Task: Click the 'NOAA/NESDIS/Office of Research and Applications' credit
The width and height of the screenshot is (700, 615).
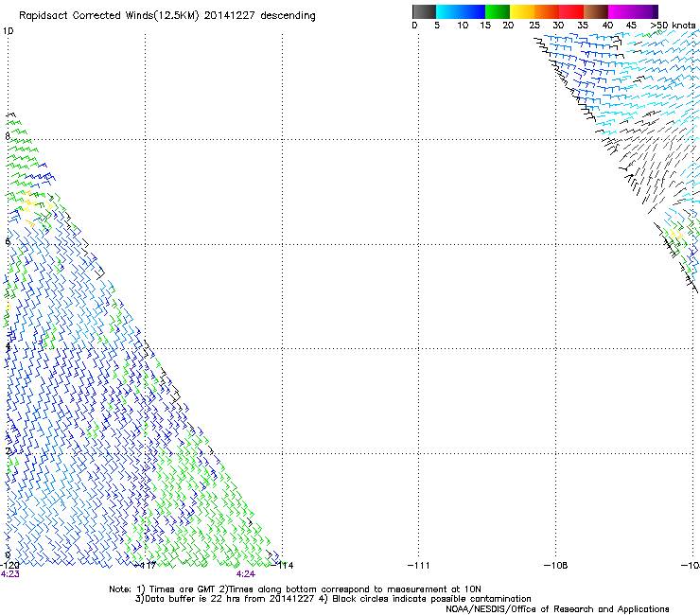Action: tap(557, 609)
